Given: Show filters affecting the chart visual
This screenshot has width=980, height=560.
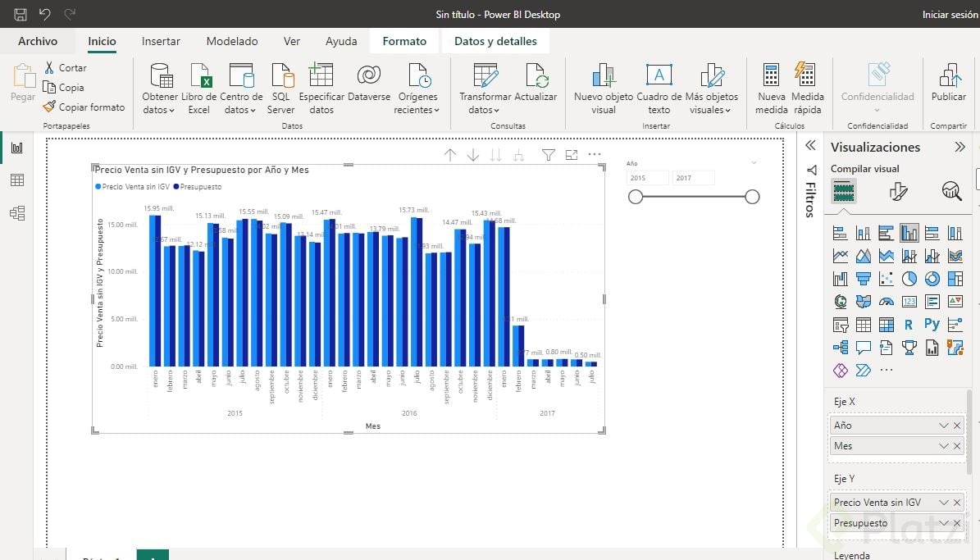Looking at the screenshot, I should pos(548,155).
